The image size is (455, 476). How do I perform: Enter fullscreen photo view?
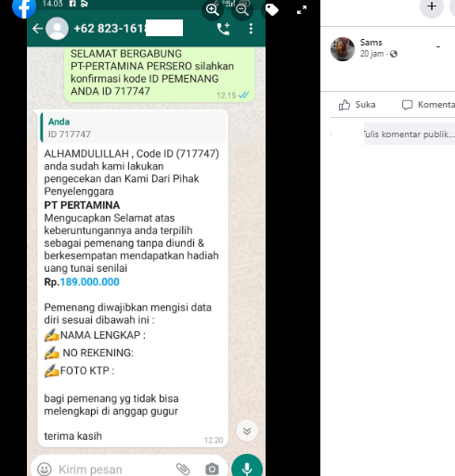click(x=302, y=10)
